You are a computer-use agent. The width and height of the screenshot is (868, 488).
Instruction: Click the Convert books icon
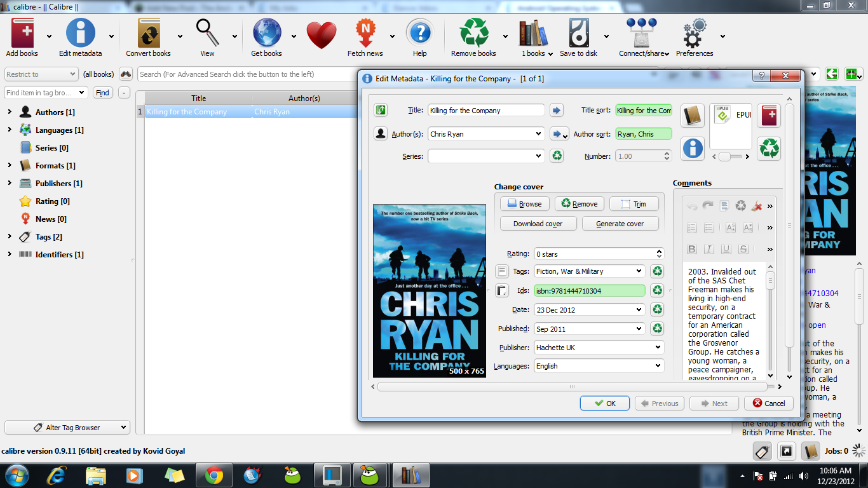148,34
